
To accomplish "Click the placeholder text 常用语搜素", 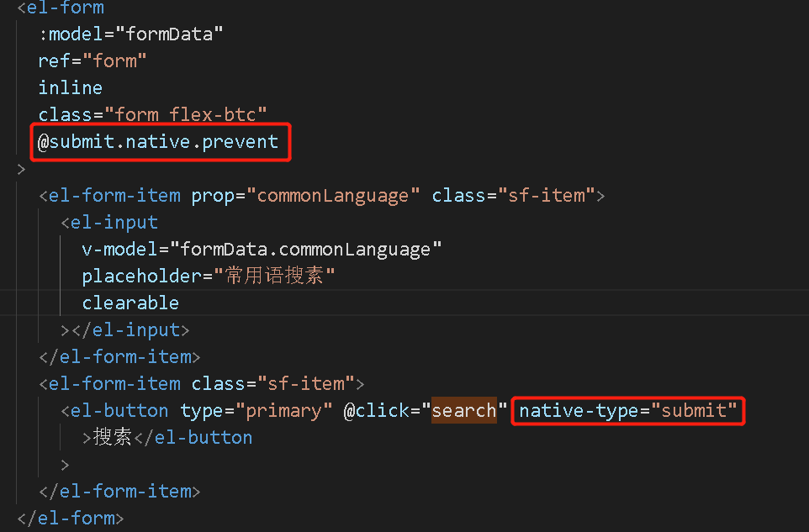I will click(x=274, y=276).
